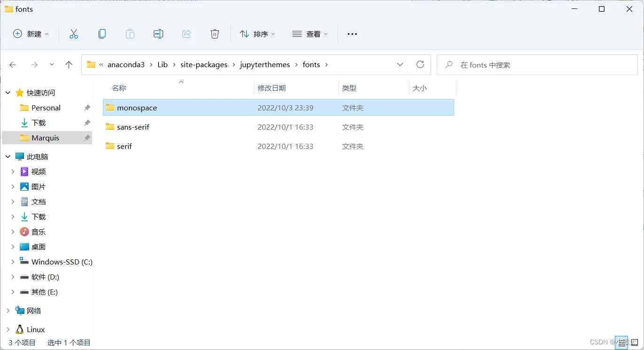This screenshot has height=350, width=644.
Task: Select 下载 under 此电脑
Action: pos(39,217)
